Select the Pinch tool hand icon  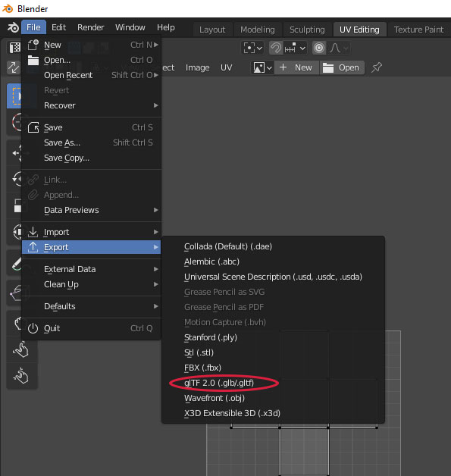pyautogui.click(x=20, y=376)
